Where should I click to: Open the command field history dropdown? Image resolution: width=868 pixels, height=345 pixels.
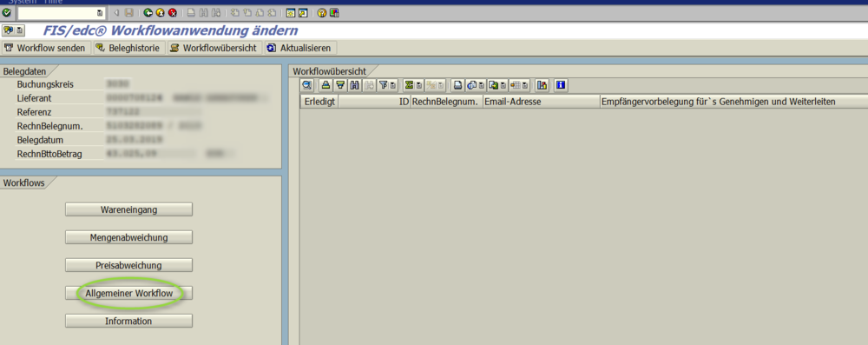pyautogui.click(x=100, y=12)
